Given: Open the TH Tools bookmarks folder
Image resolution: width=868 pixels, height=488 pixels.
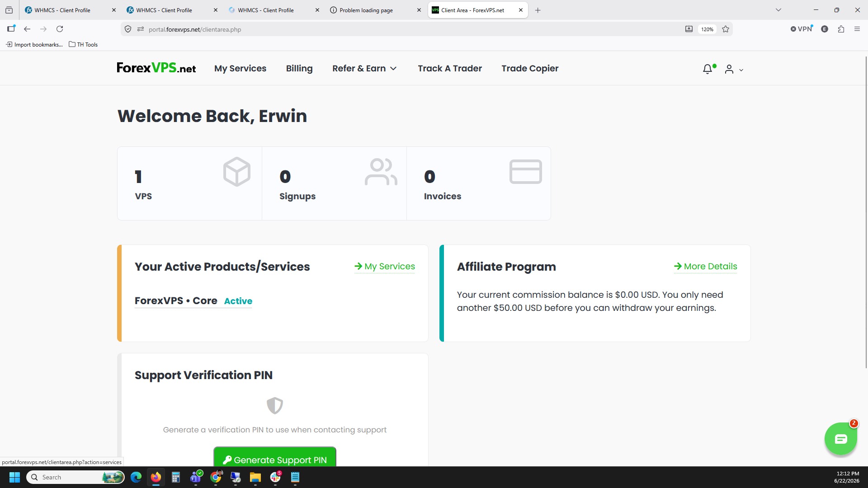Looking at the screenshot, I should pos(83,44).
